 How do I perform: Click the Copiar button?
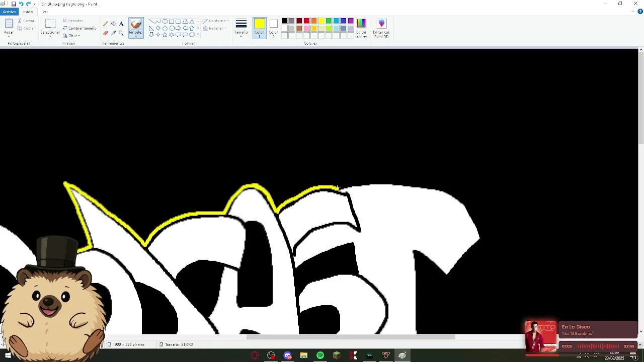pos(26,28)
